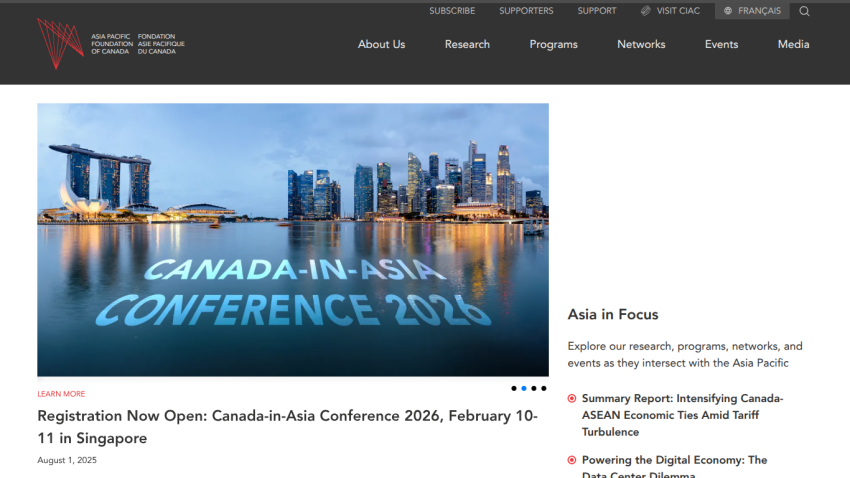Open the Supporters page link
850x478 pixels.
coord(526,11)
